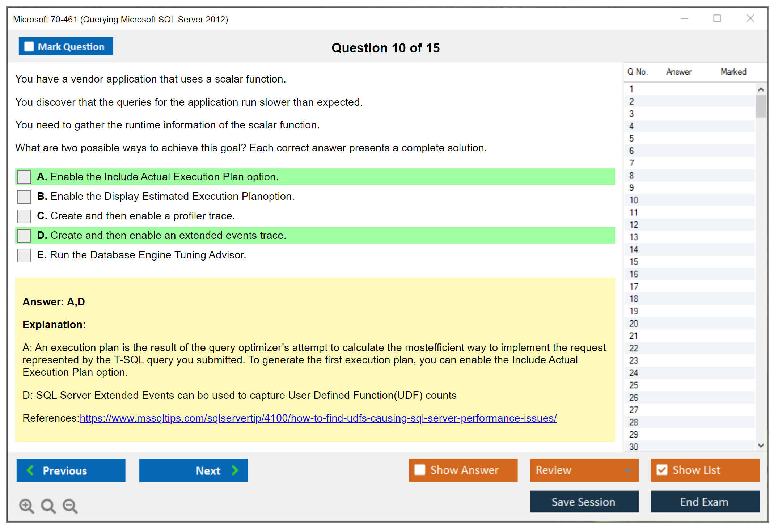Click the right chevron on Next button
Viewport: 778px width, 532px height.
(235, 470)
